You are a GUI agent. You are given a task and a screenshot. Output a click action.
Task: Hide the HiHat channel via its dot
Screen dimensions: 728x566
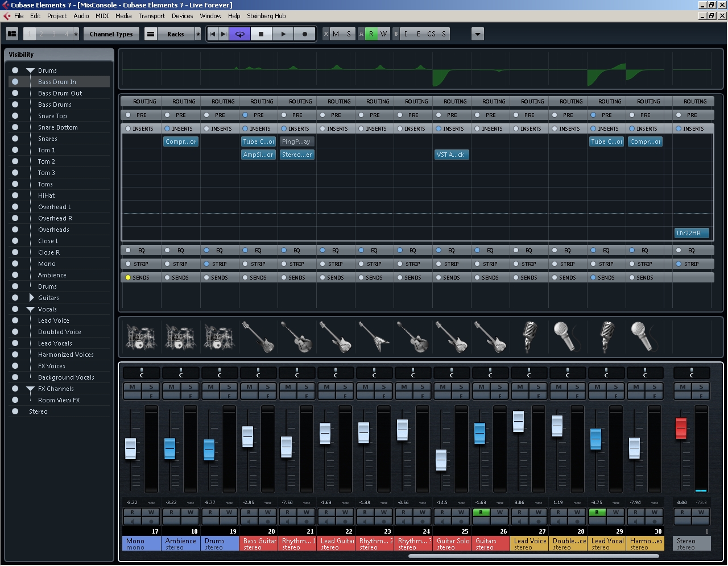coord(15,195)
